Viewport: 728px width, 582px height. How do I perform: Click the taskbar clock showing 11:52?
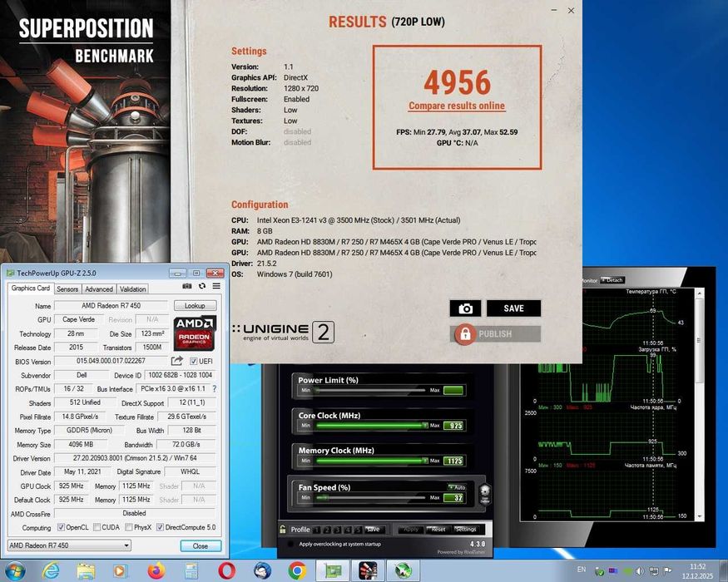(697, 571)
